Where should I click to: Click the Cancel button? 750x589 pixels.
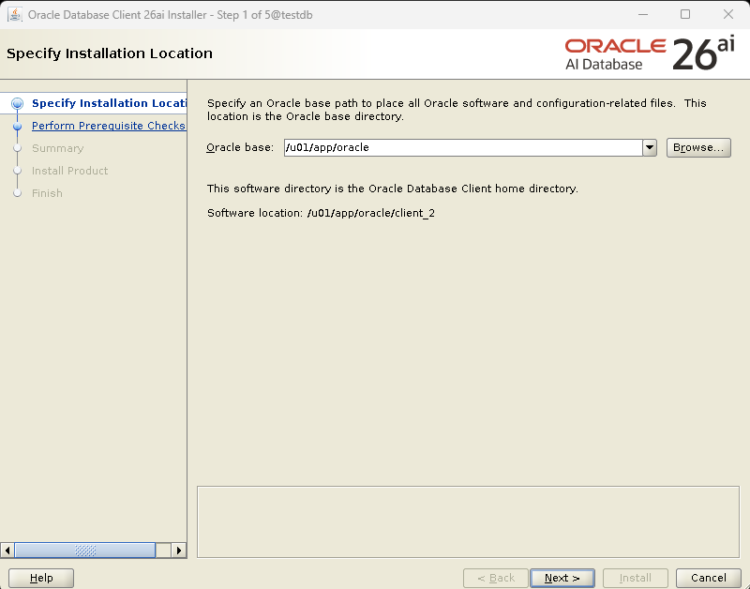tap(708, 578)
